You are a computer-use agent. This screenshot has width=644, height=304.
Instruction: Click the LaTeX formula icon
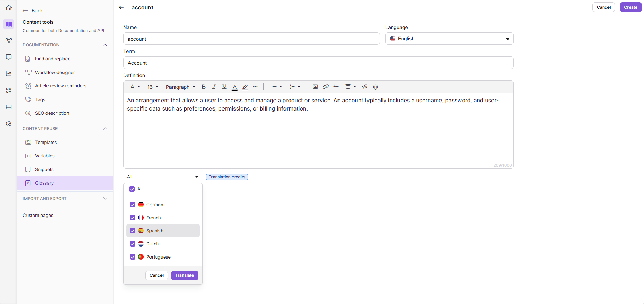pyautogui.click(x=365, y=87)
